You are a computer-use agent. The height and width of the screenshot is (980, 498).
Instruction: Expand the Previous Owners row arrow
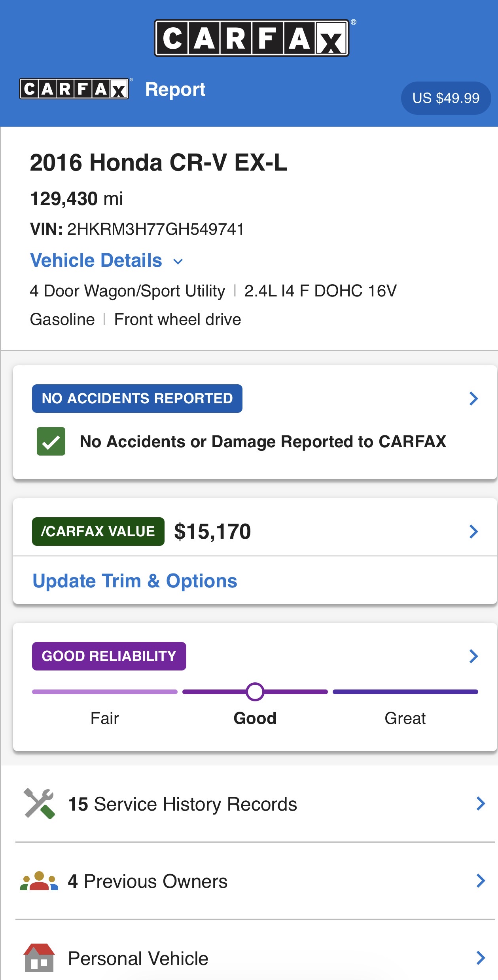(x=481, y=881)
